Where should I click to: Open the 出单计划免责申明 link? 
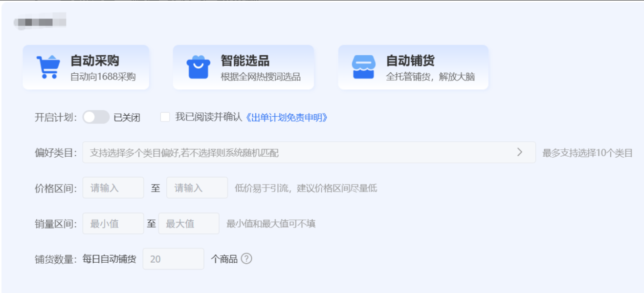click(286, 118)
